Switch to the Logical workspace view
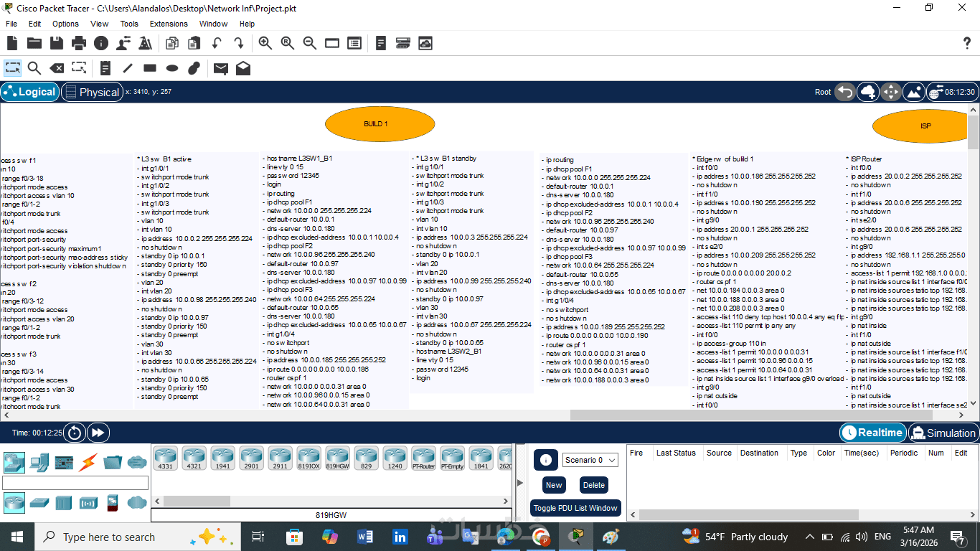The height and width of the screenshot is (551, 980). point(29,92)
